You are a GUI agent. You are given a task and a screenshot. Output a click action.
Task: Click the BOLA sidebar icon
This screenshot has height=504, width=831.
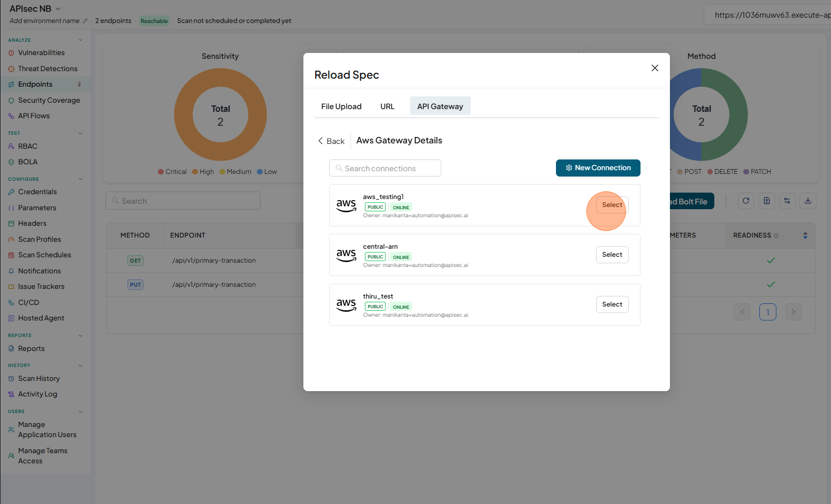pyautogui.click(x=11, y=162)
